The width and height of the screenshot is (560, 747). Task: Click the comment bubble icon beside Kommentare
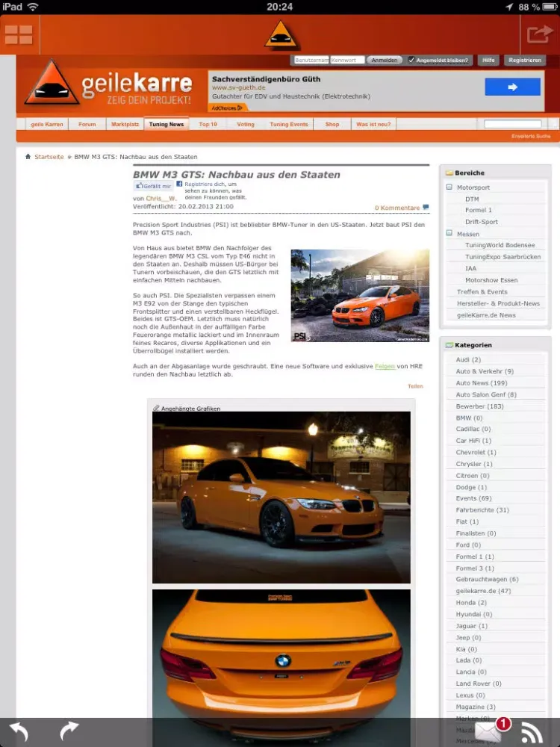click(x=426, y=207)
